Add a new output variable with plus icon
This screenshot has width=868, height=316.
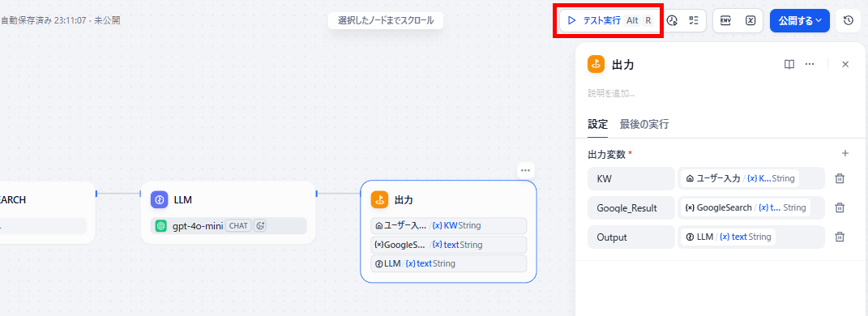coord(844,153)
